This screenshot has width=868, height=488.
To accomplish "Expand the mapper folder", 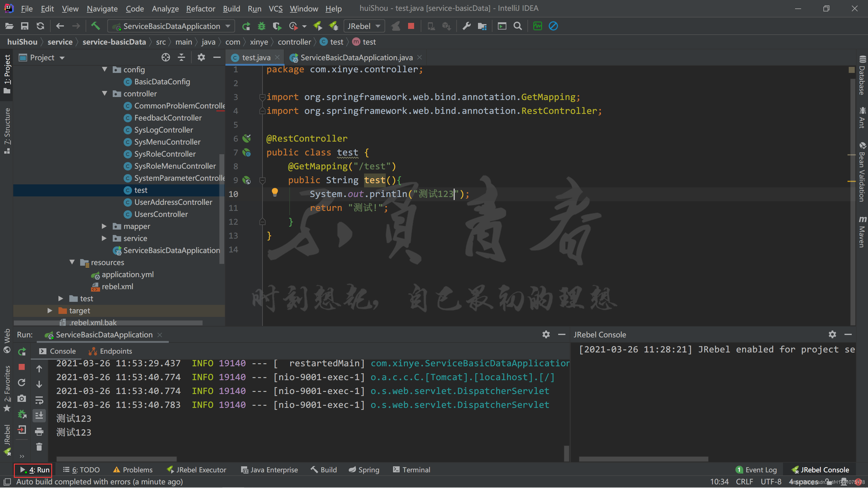I will tap(105, 226).
